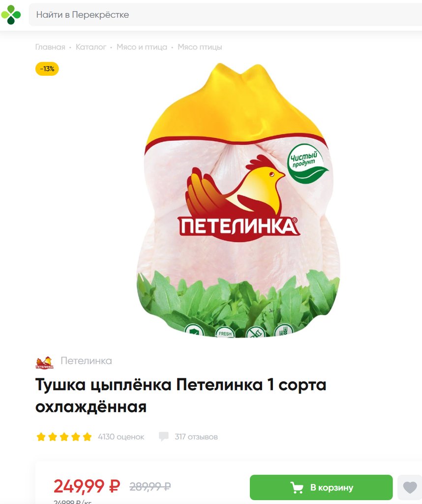View the 4130 оценок ratings

click(x=121, y=437)
